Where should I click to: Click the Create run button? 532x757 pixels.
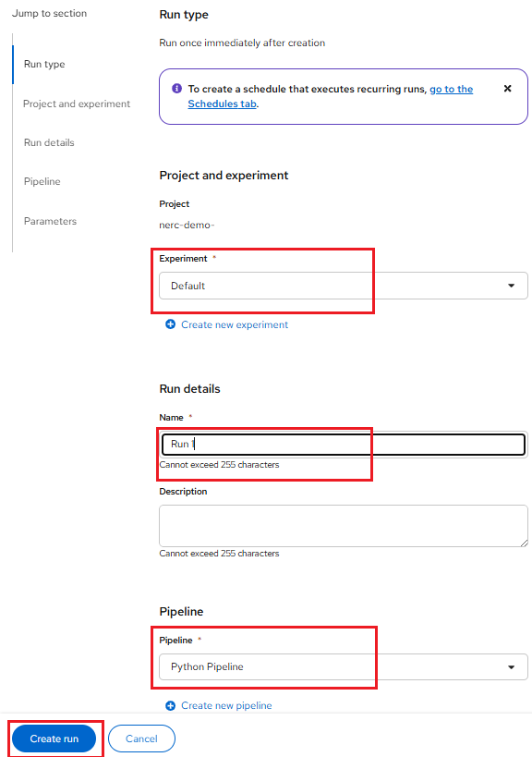tap(54, 739)
